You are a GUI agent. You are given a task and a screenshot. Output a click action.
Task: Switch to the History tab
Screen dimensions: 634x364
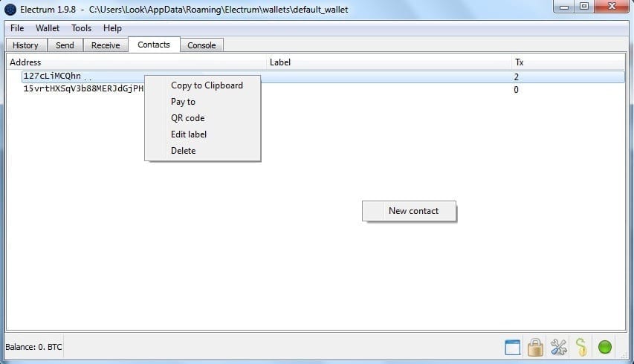tap(25, 45)
